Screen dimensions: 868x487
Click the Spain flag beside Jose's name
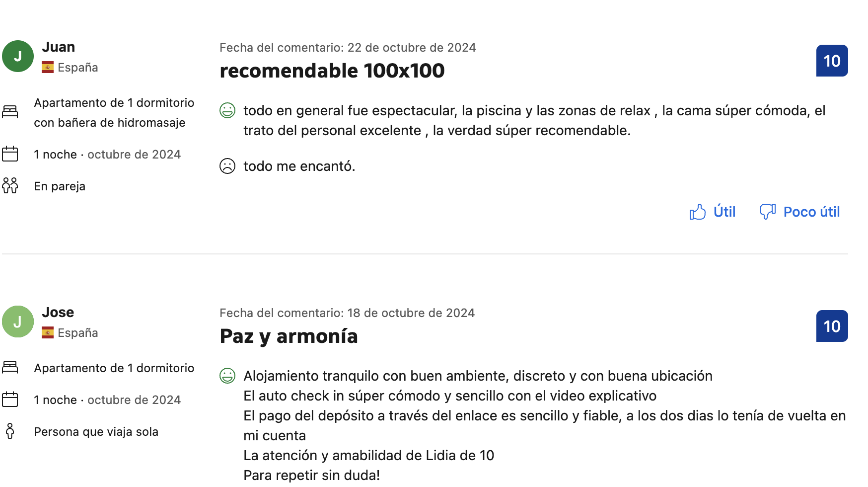tap(48, 332)
